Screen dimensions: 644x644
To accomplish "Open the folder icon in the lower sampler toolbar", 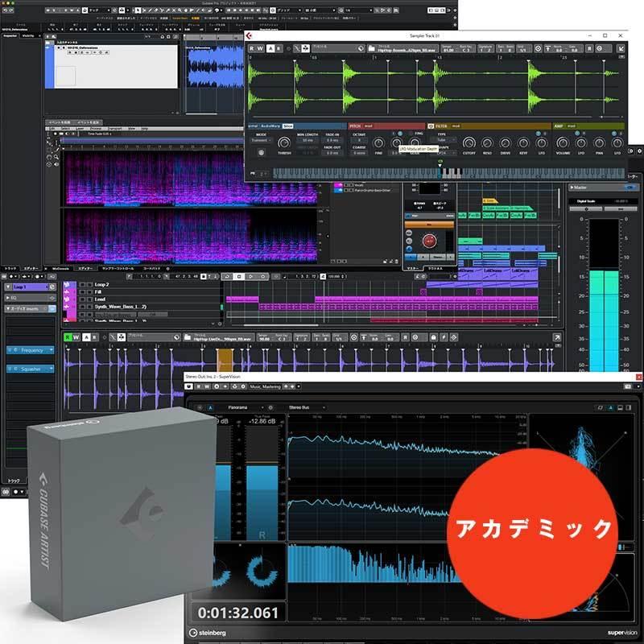I will tap(188, 337).
